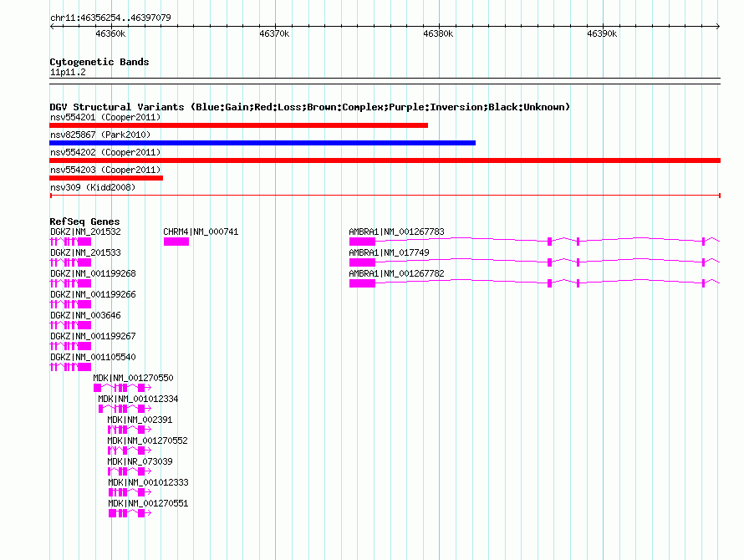Click the DGKZ|NM_201532 transcript label

coord(85,232)
